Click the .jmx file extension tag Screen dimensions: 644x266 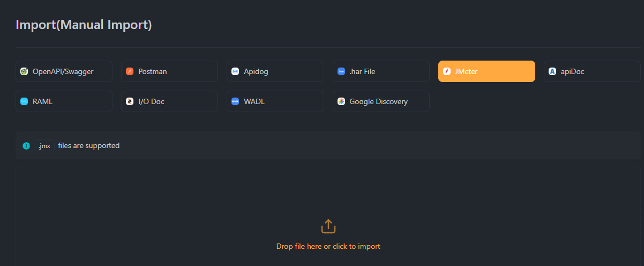pos(44,146)
